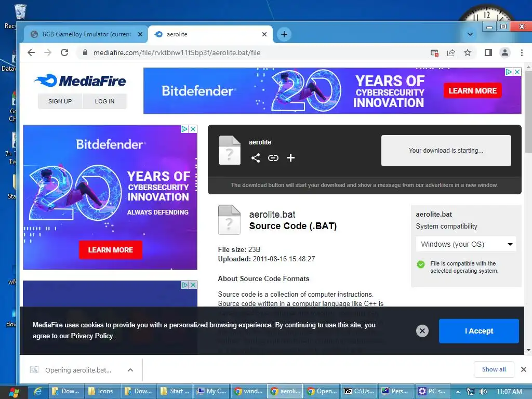Dismiss cookie banner with round X
The height and width of the screenshot is (399, 532).
point(422,331)
